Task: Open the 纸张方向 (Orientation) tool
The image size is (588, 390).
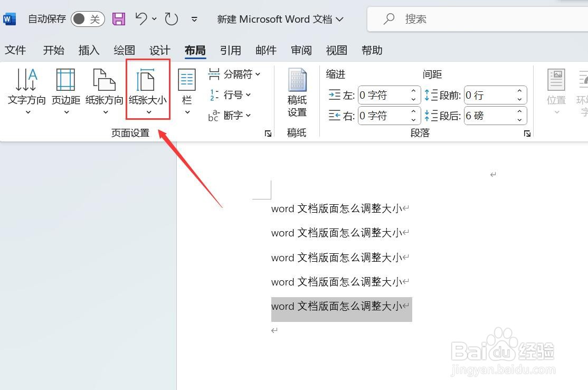Action: pyautogui.click(x=103, y=91)
